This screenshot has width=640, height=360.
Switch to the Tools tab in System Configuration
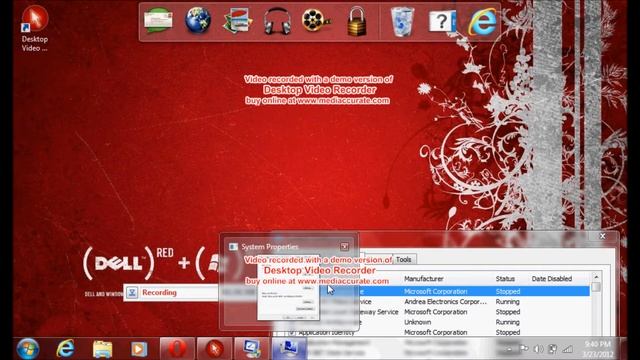pos(403,260)
